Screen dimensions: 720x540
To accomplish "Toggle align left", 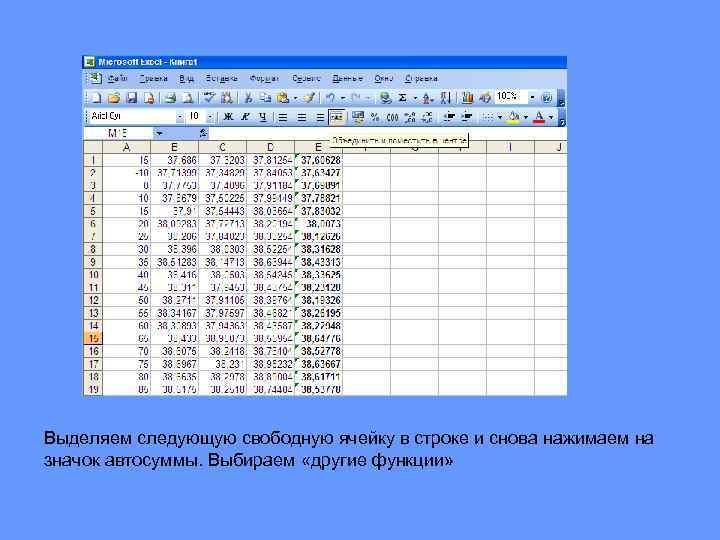I will (283, 117).
